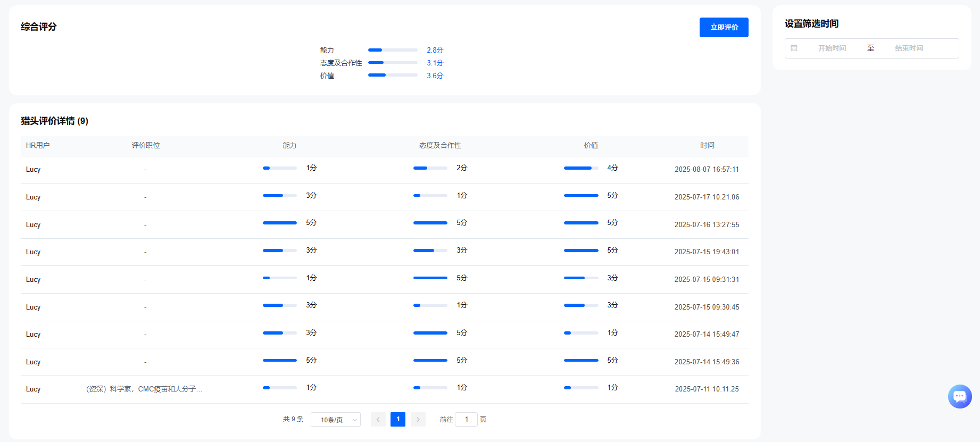Click the position text （资深）科学家，CMC疫苗和大分子…

(144, 389)
